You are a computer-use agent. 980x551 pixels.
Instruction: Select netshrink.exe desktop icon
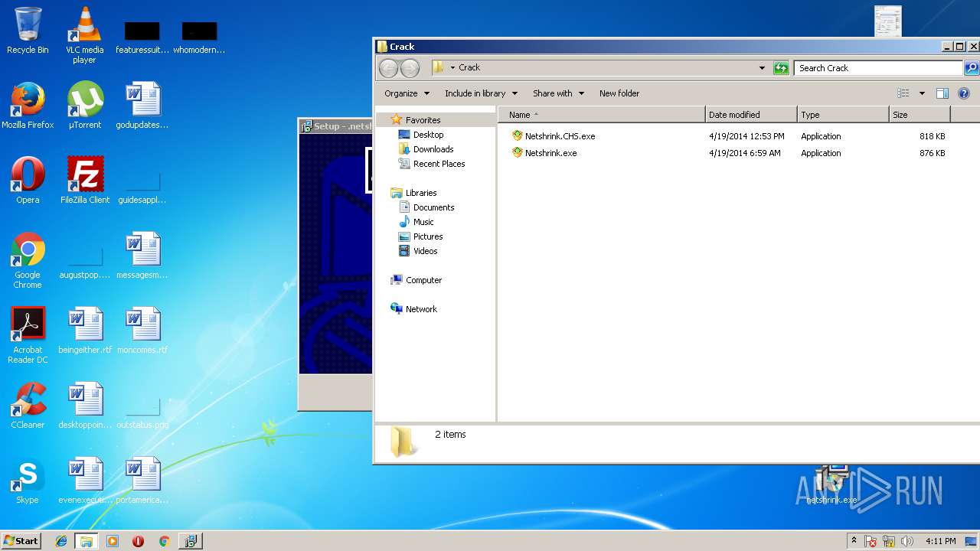click(x=831, y=485)
